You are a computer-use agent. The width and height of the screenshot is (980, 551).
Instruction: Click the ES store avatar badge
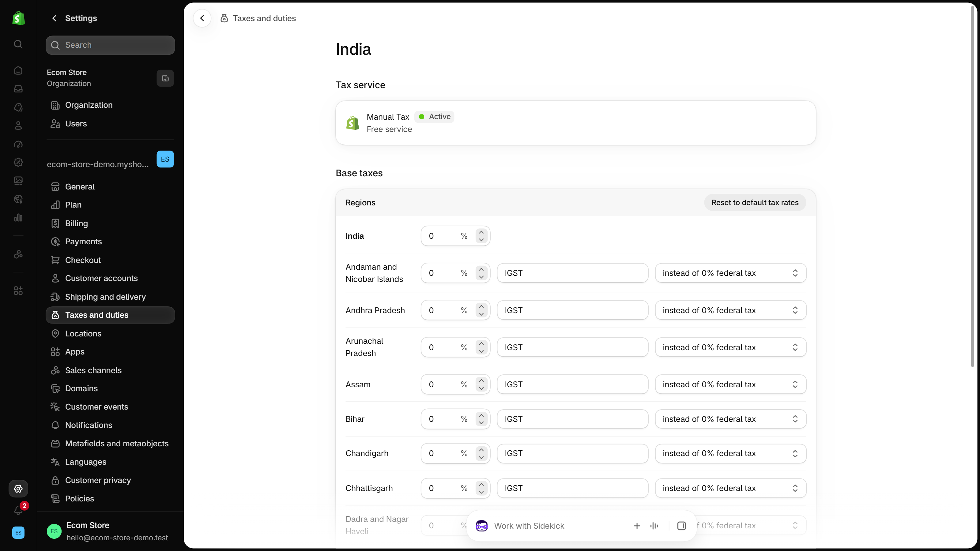tap(165, 159)
